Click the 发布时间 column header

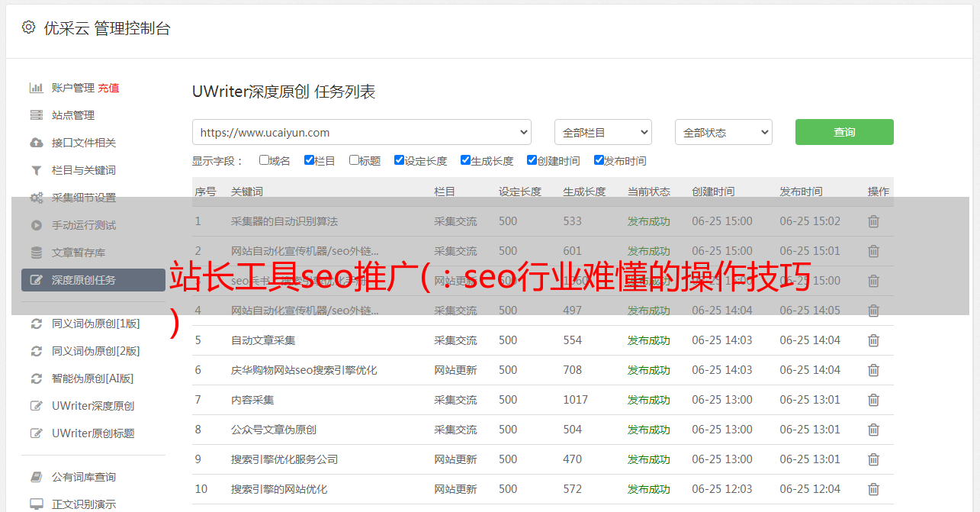801,192
